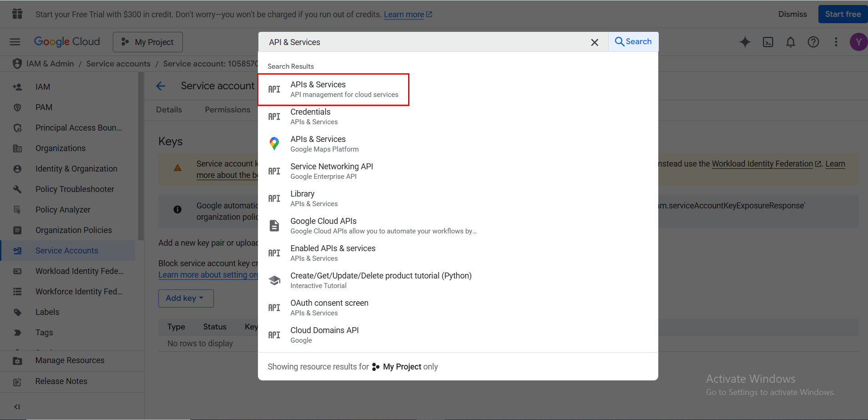Switch to the Details tab
This screenshot has height=420, width=868.
[169, 110]
